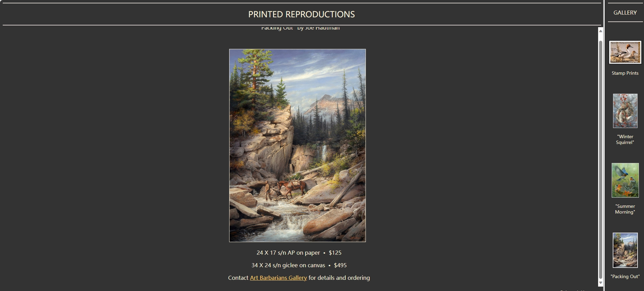Screen dimensions: 644x291
Task: Follow the Art Barbarians Gallery link
Action: 278,278
